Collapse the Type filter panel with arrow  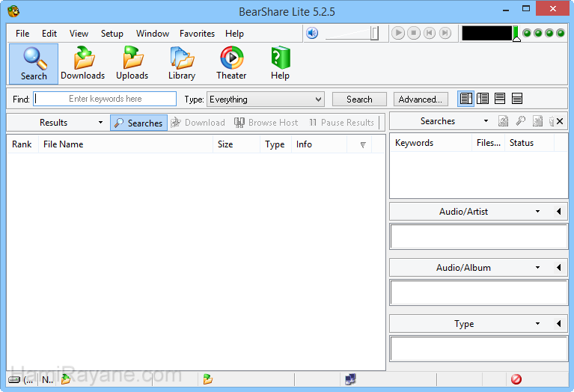[x=558, y=324]
